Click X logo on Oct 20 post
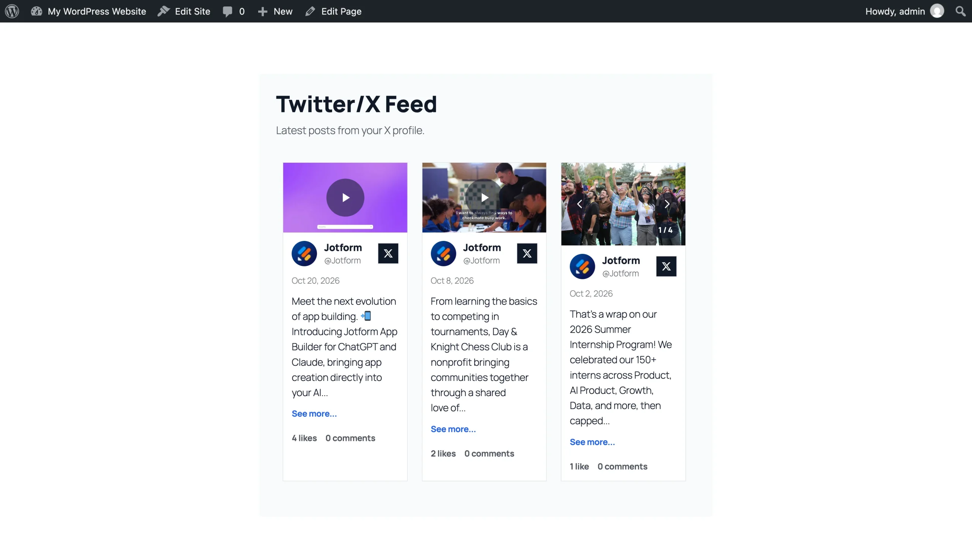This screenshot has width=972, height=560. (x=388, y=253)
